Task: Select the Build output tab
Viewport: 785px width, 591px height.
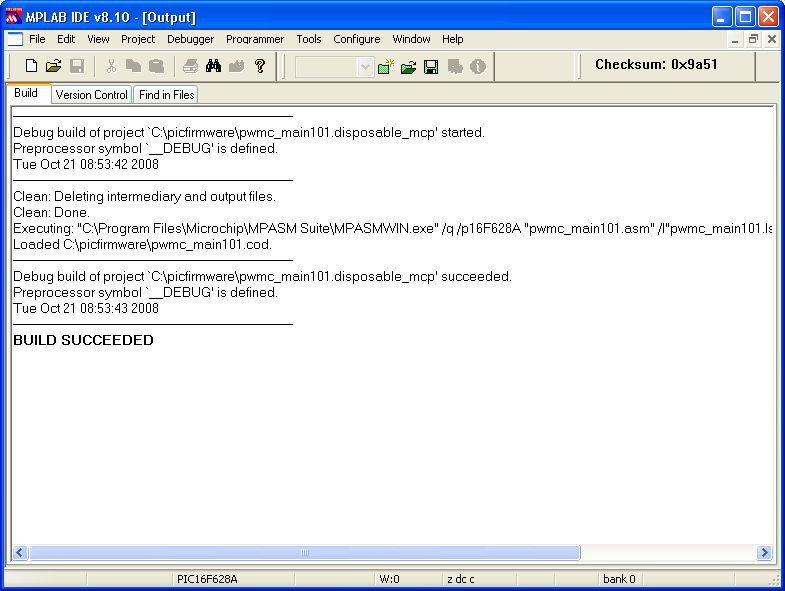Action: pos(26,94)
